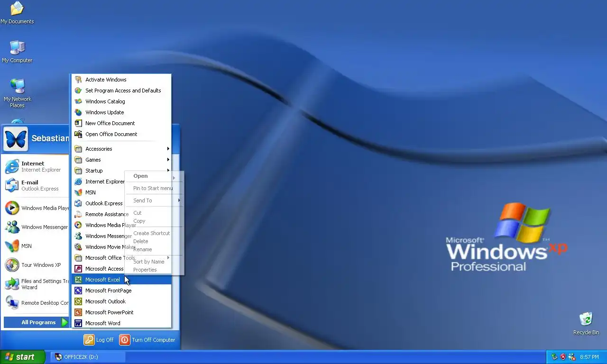Open Remote Desktop Connection entry

(37, 303)
